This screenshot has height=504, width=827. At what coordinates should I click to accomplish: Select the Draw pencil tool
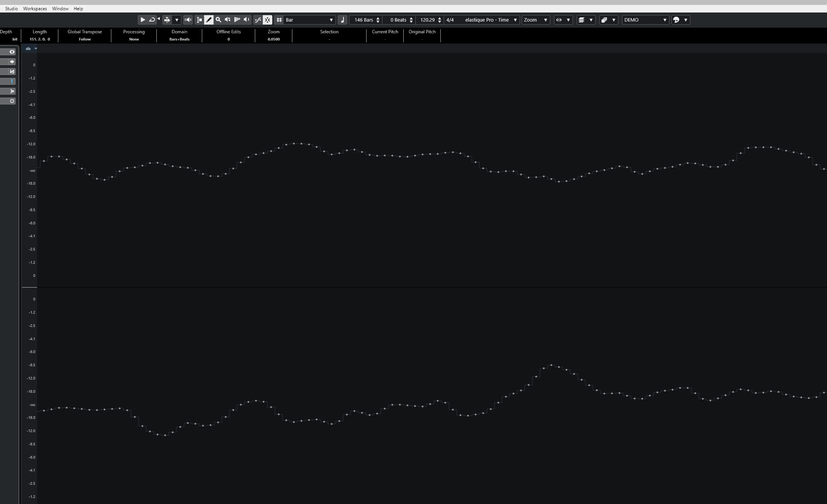coord(209,20)
